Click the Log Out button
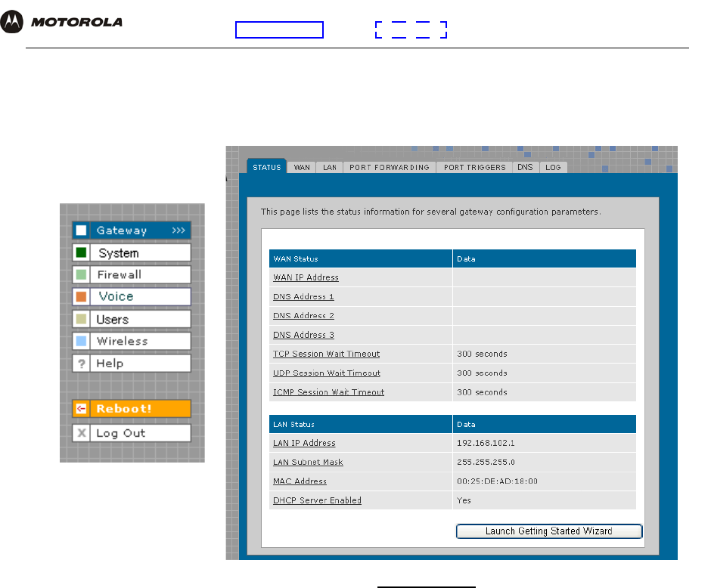 (x=132, y=433)
